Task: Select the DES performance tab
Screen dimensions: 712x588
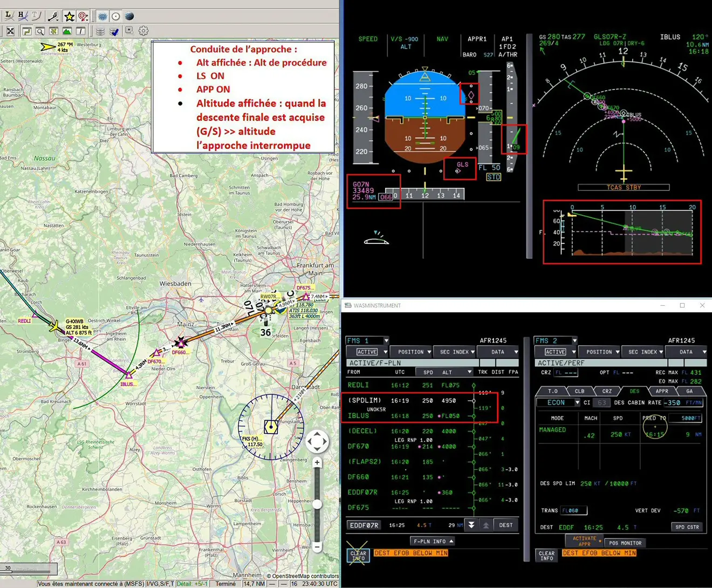Action: tap(634, 391)
